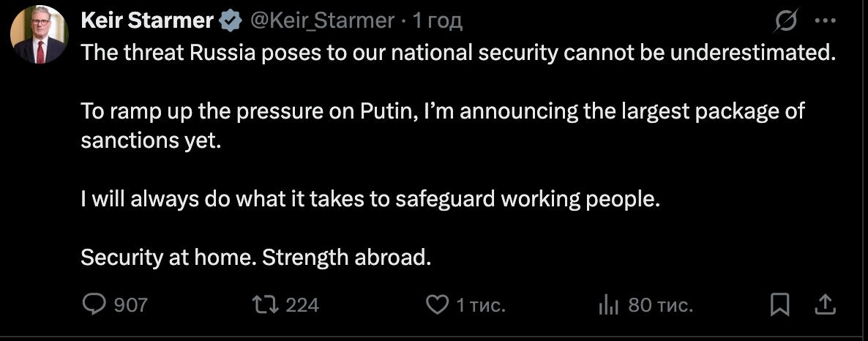Click the reply speech bubble icon
Image resolution: width=868 pixels, height=341 pixels.
tap(94, 304)
